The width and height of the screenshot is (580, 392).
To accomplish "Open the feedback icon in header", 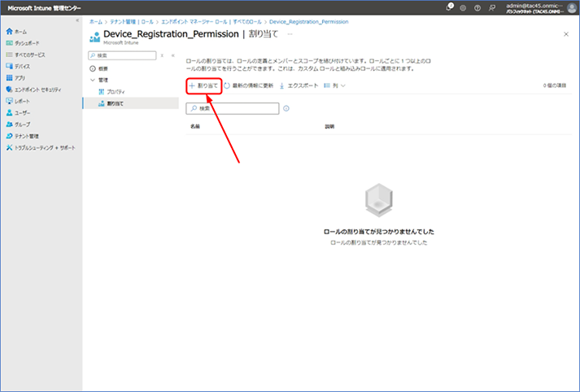I will pyautogui.click(x=491, y=8).
